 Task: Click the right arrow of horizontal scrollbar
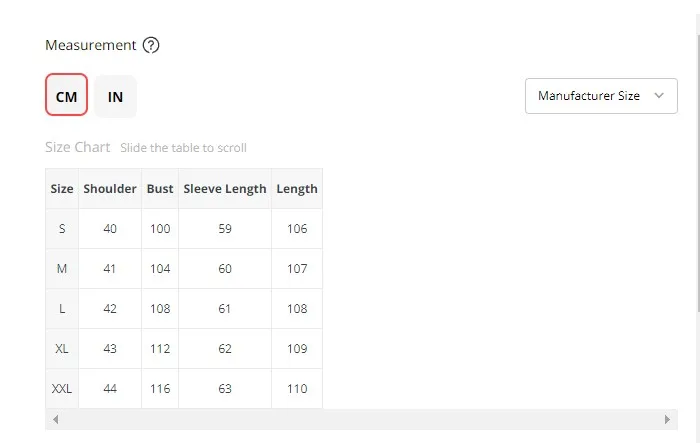tap(667, 419)
